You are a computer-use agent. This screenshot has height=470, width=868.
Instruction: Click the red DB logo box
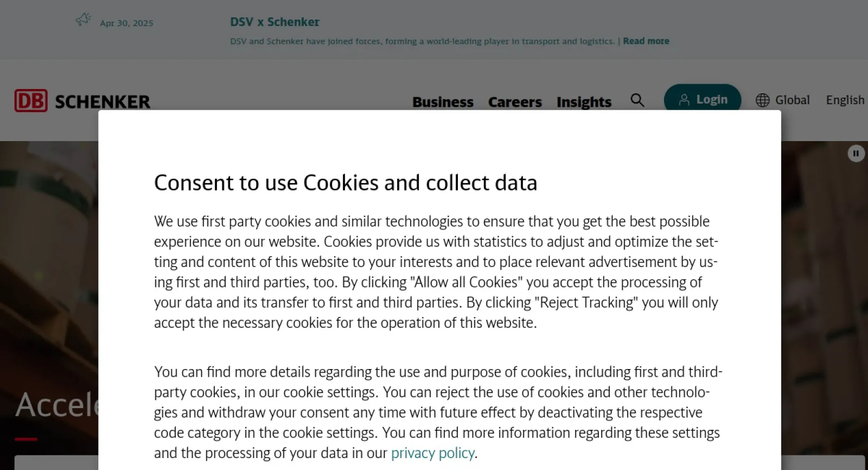31,101
